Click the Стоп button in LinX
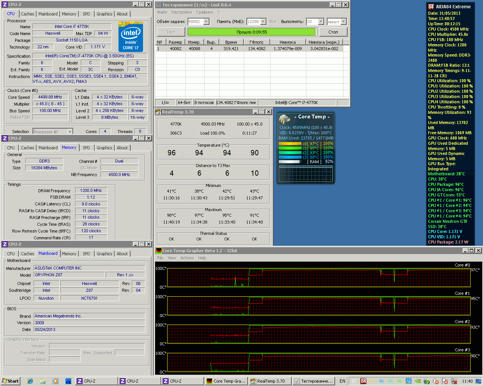 333,32
